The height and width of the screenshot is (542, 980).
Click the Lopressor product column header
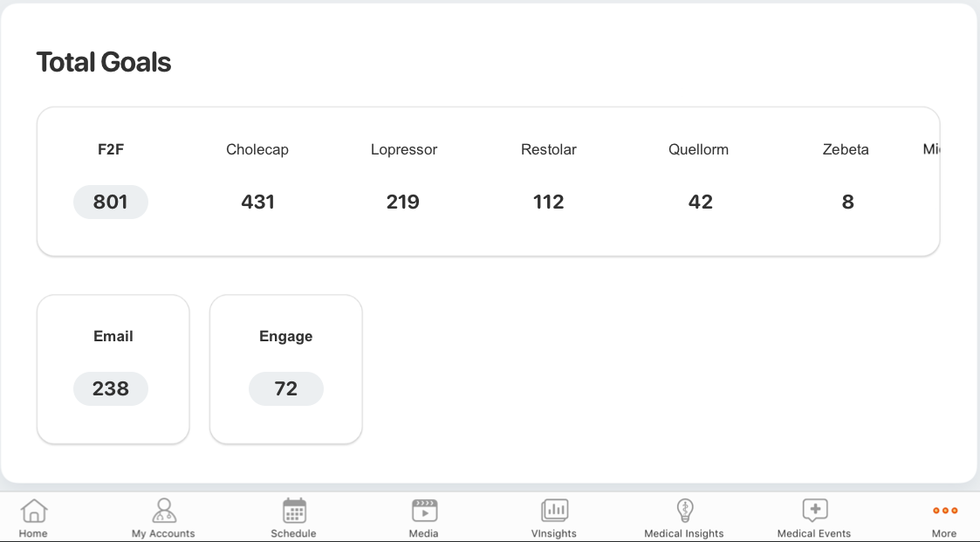[x=404, y=149]
